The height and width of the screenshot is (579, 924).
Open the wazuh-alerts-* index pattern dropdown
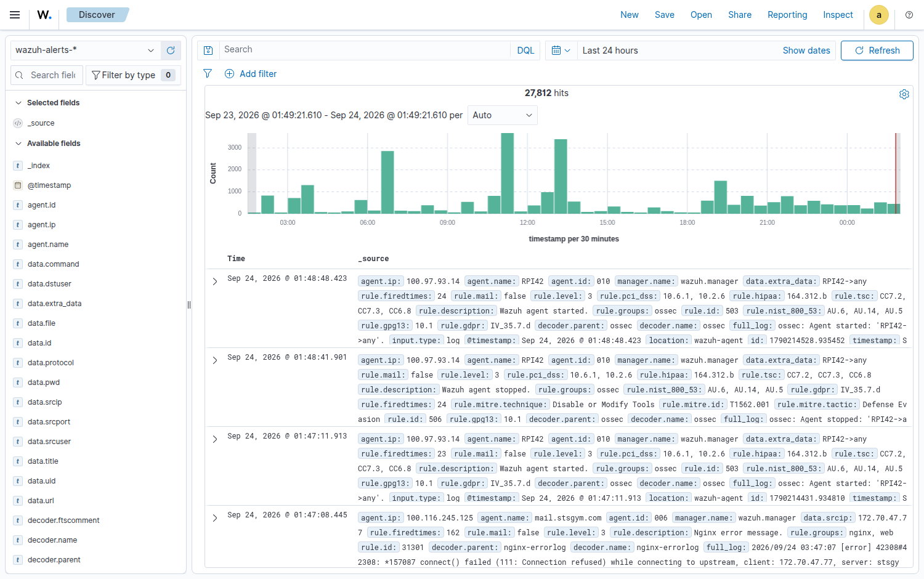(85, 51)
